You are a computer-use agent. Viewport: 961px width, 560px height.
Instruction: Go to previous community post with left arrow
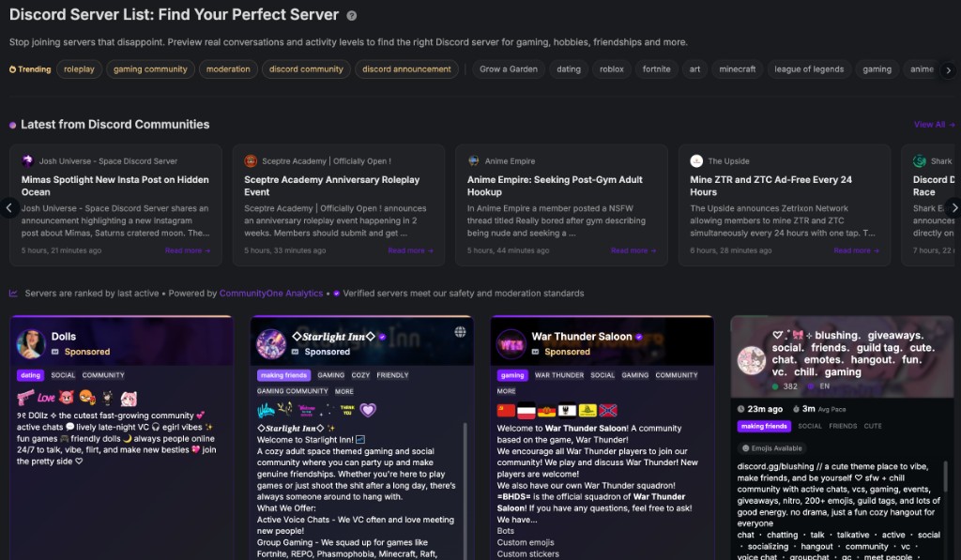(8, 207)
